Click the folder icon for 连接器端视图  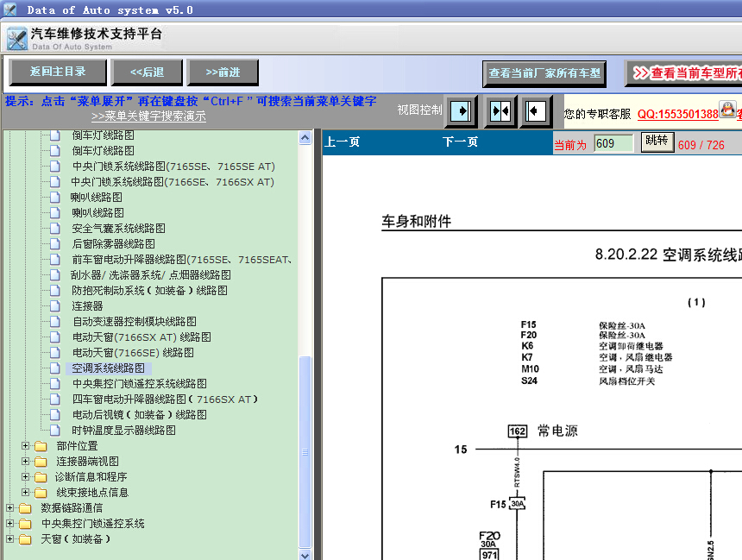click(41, 462)
